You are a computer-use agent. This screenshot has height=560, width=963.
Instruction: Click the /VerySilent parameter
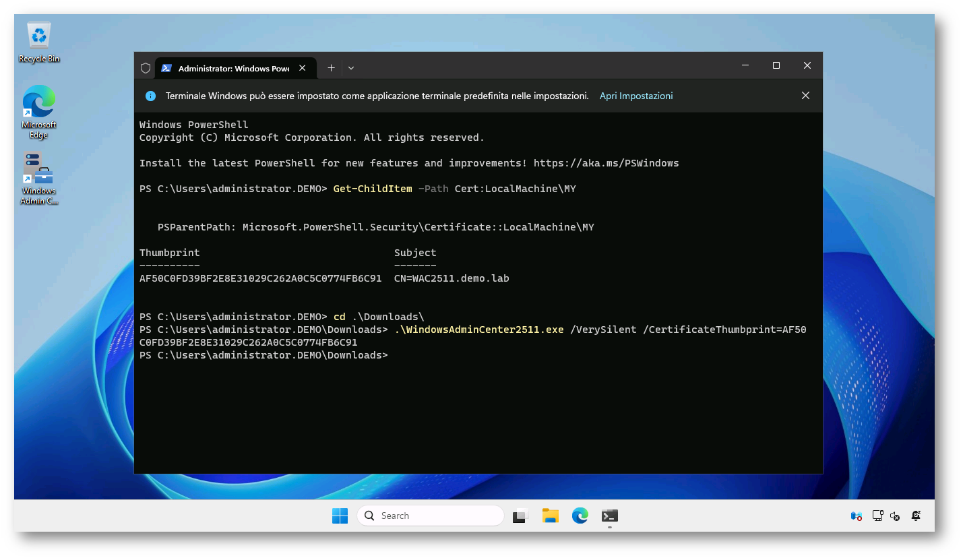coord(603,330)
